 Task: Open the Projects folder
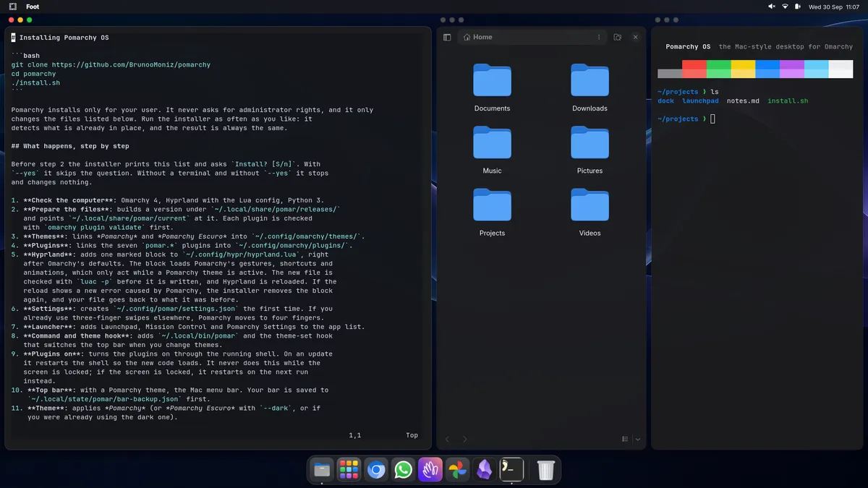[x=492, y=213]
